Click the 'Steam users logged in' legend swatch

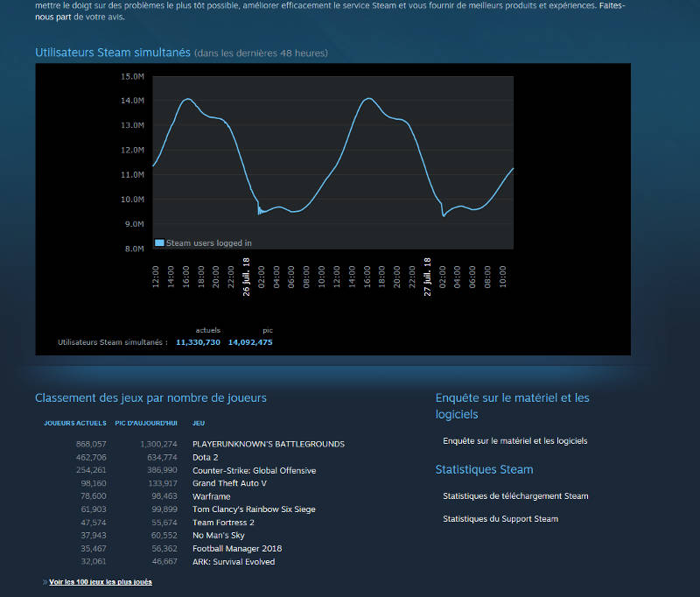(159, 242)
